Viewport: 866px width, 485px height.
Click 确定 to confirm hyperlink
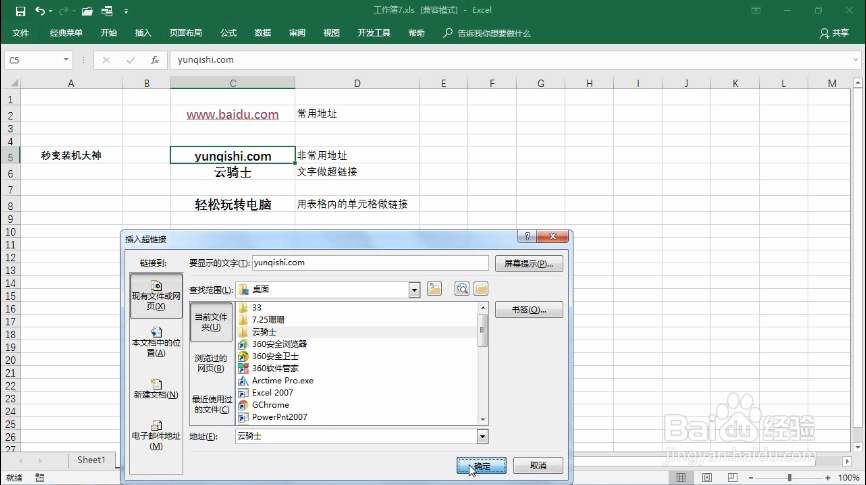pos(481,466)
